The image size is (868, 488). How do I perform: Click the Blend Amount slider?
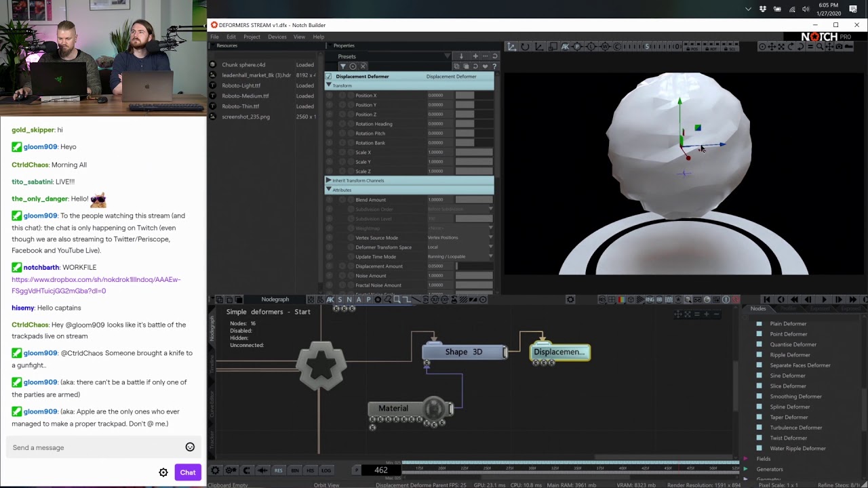click(474, 200)
